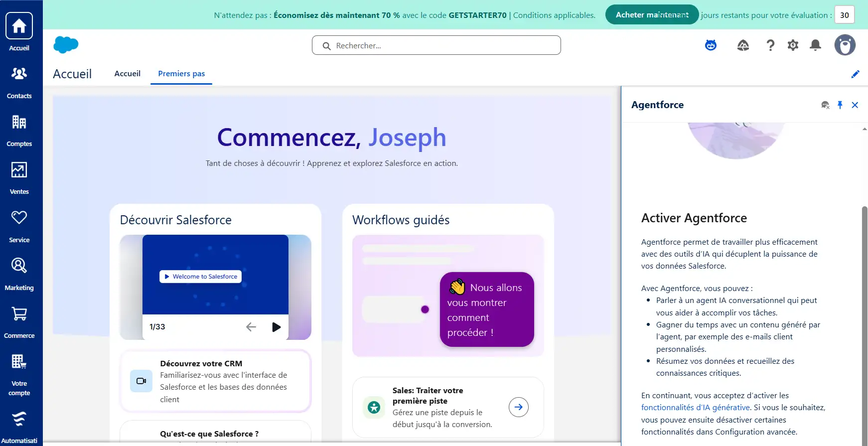Viewport: 868px width, 446px height.
Task: Click the Activer Agentforce heading
Action: pyautogui.click(x=694, y=218)
